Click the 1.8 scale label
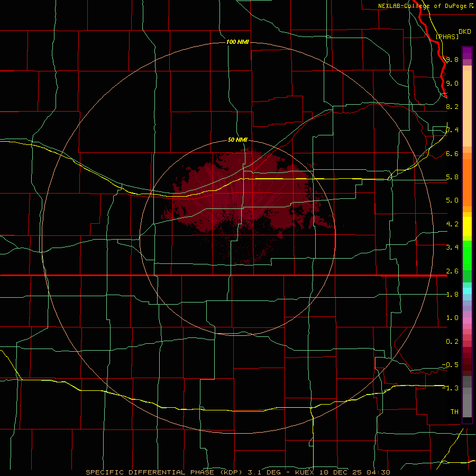This screenshot has height=476, width=476. tap(452, 295)
